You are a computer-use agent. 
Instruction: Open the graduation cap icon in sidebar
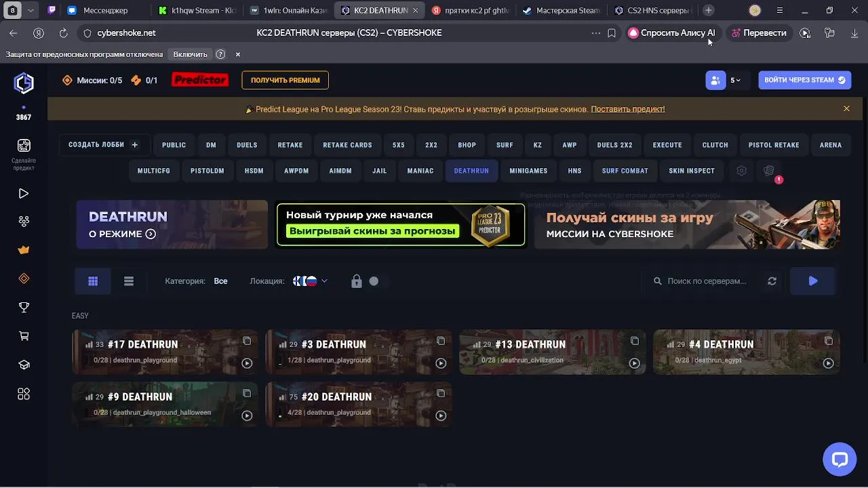24,365
